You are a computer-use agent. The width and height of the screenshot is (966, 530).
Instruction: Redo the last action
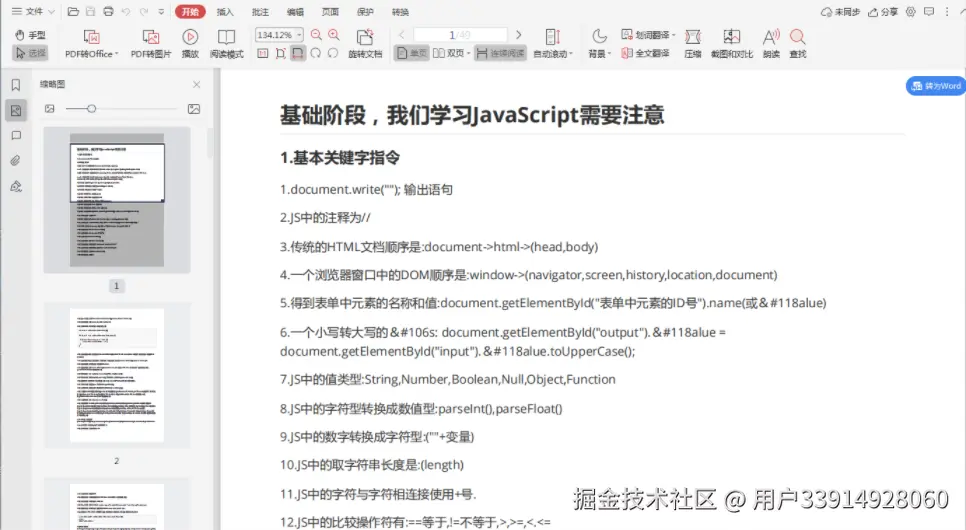pyautogui.click(x=144, y=12)
